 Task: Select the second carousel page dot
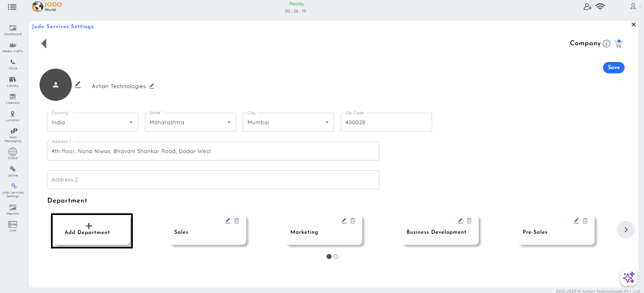[x=336, y=257]
